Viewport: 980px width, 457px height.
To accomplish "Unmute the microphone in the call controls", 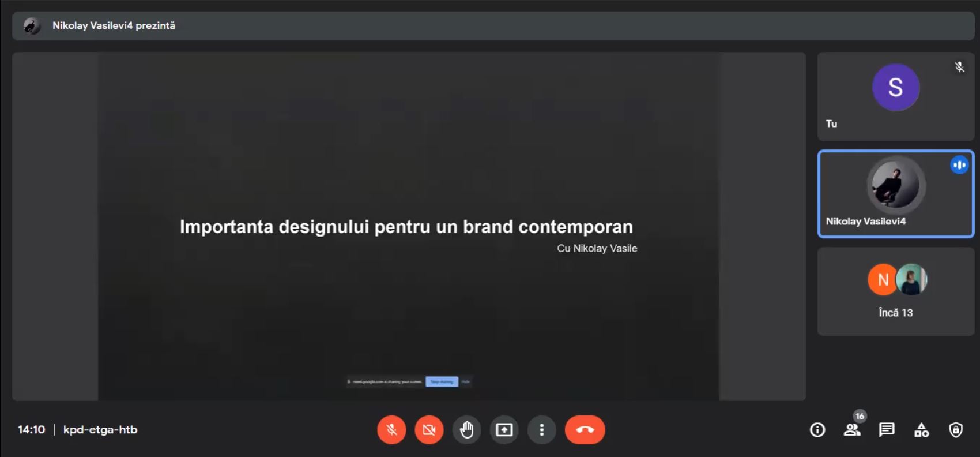I will [x=391, y=430].
